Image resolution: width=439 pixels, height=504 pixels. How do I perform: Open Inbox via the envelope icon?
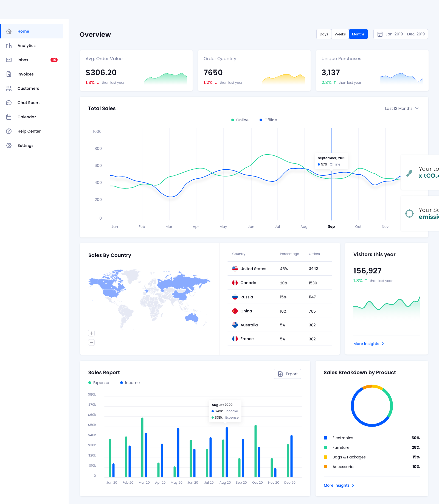pos(9,60)
